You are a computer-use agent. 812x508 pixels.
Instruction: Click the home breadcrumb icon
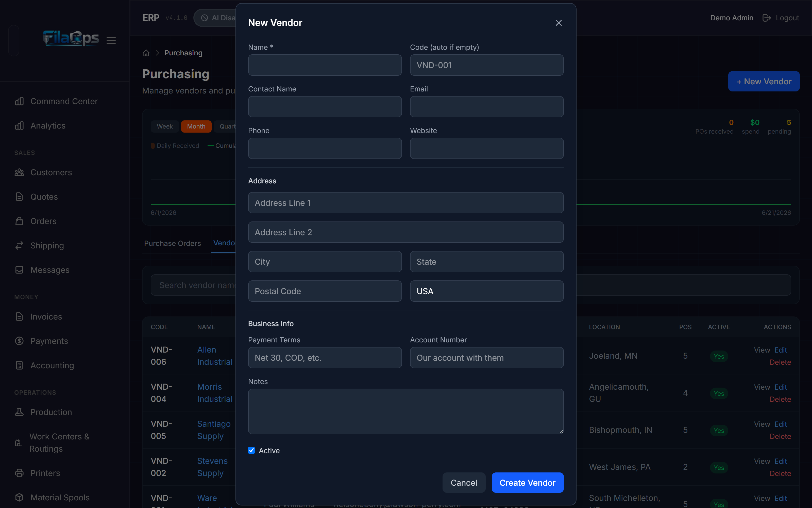(x=146, y=53)
